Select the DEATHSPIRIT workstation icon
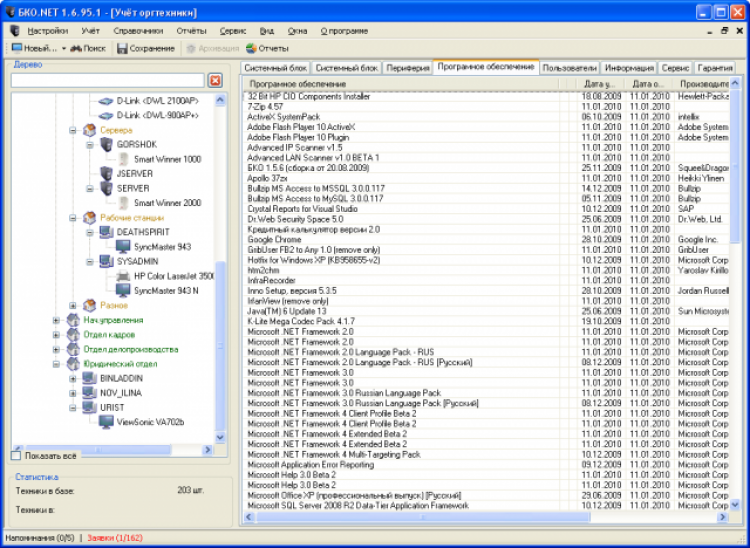Viewport: 750px width, 548px height. tap(106, 232)
